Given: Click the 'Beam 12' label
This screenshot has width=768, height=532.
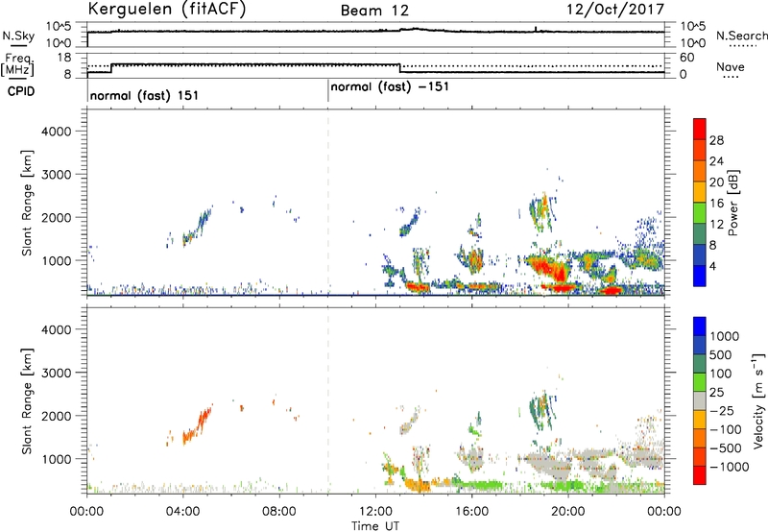Looking at the screenshot, I should point(374,11).
